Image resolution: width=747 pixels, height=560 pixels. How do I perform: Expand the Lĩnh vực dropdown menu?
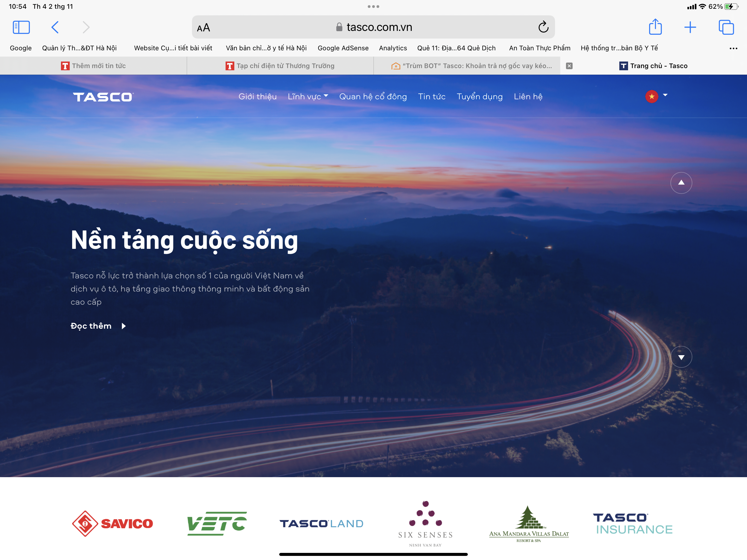click(307, 97)
